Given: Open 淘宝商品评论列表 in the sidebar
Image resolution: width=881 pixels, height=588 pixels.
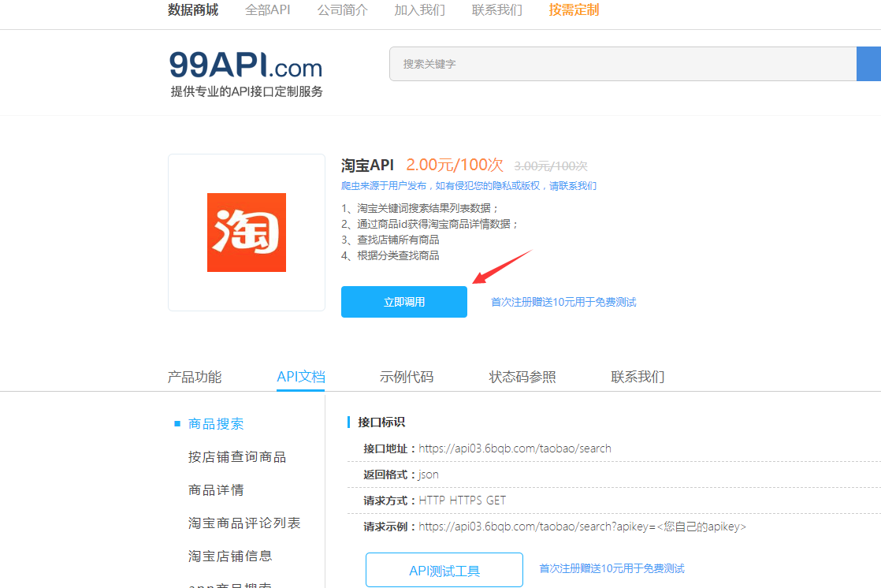Looking at the screenshot, I should click(244, 523).
